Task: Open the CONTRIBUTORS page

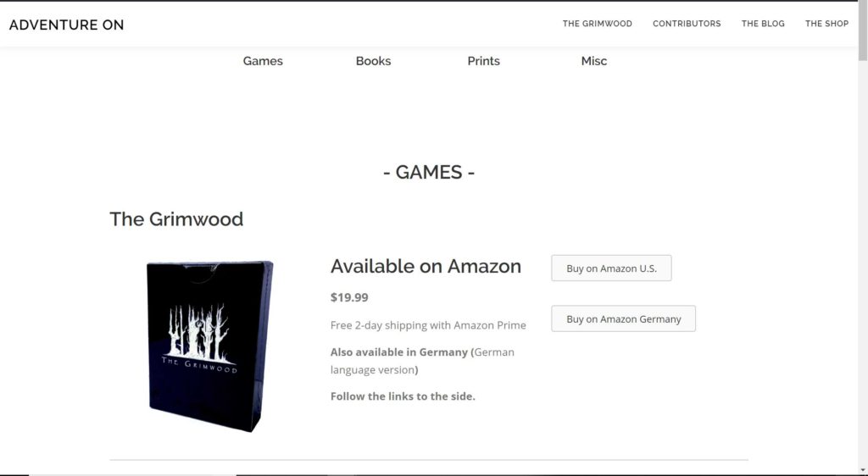Action: tap(687, 24)
